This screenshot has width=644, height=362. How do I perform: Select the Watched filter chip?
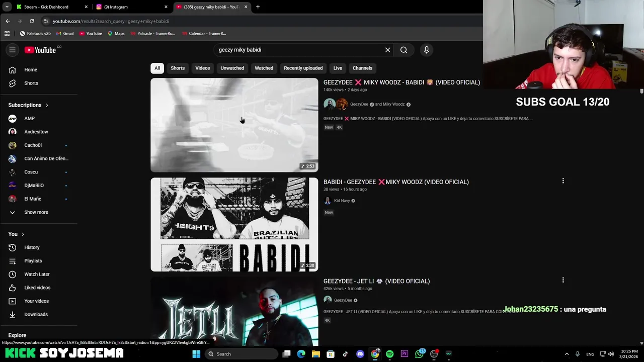[x=264, y=68]
